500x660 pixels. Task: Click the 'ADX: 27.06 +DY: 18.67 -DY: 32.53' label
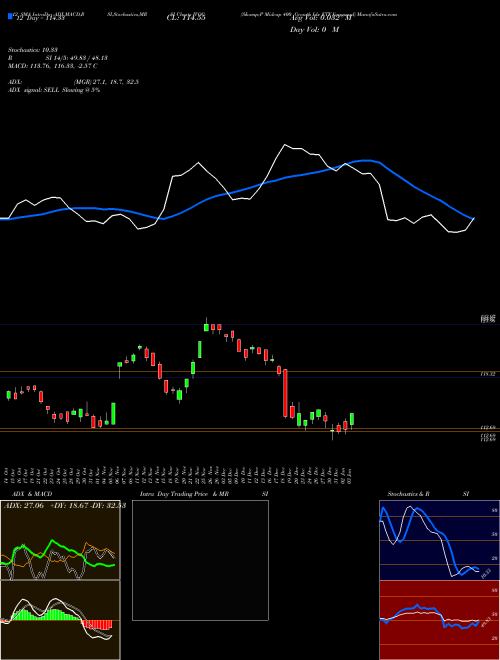coord(65,506)
